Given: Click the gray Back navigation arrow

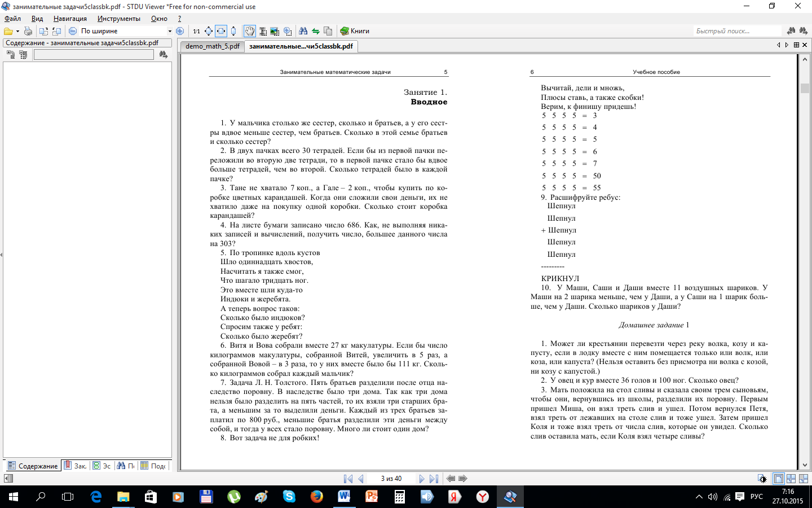Looking at the screenshot, I should pos(451,479).
